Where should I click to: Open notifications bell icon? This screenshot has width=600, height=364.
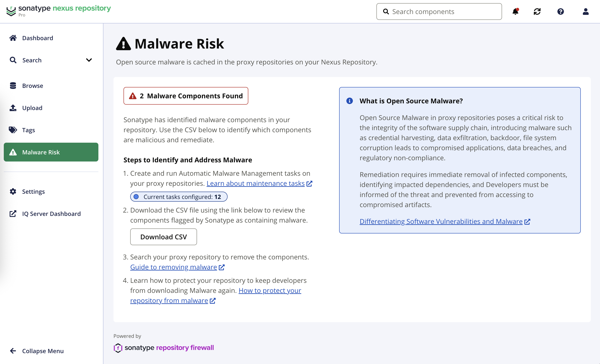[x=515, y=12]
